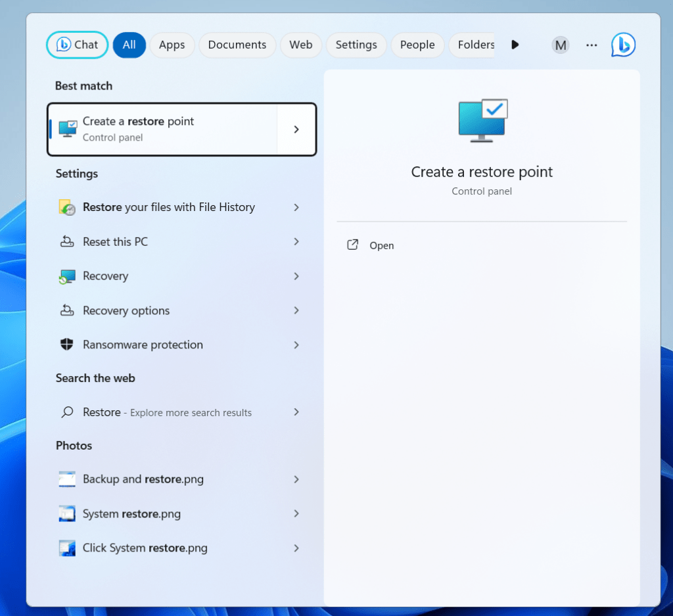Expand the System restore.png result
673x616 pixels.
click(x=296, y=513)
